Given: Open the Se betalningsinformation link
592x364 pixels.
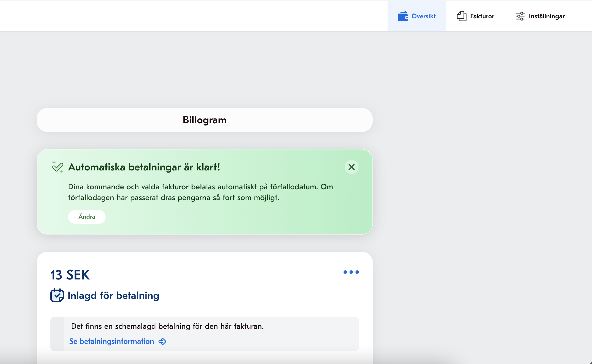Looking at the screenshot, I should [118, 341].
